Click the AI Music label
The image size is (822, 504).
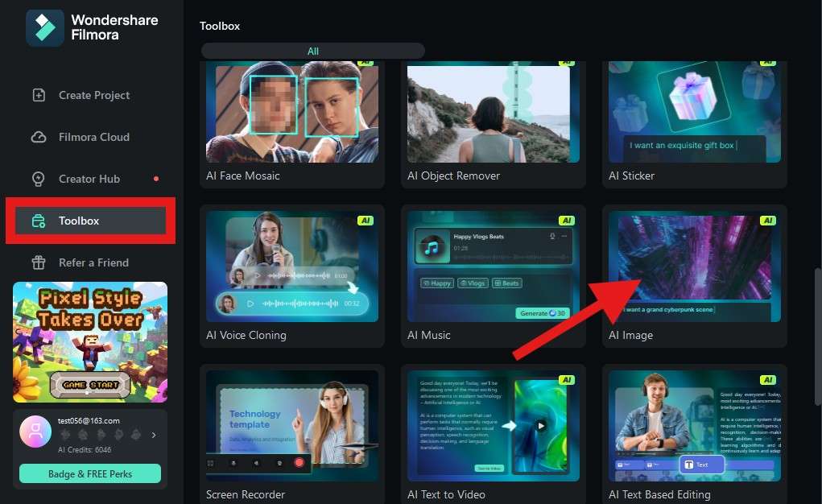(x=428, y=335)
